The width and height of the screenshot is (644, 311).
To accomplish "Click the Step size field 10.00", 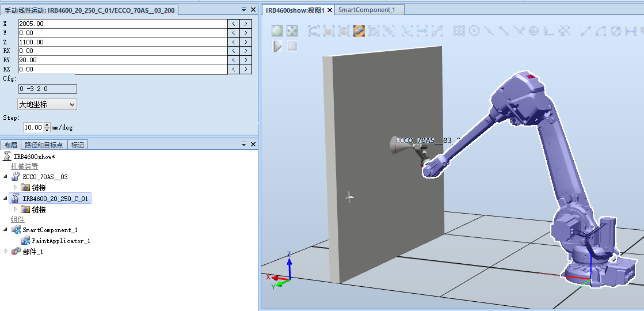I will (33, 127).
